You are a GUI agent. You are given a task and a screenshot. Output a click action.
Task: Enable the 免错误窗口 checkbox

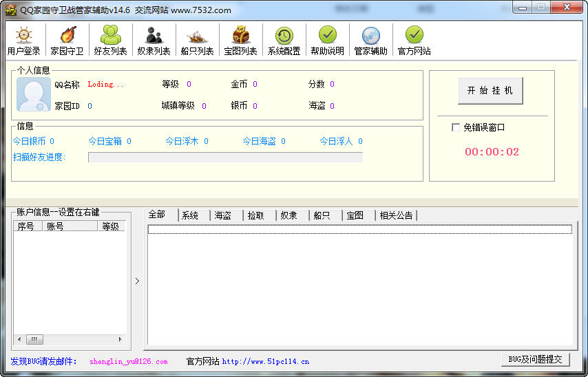click(456, 127)
